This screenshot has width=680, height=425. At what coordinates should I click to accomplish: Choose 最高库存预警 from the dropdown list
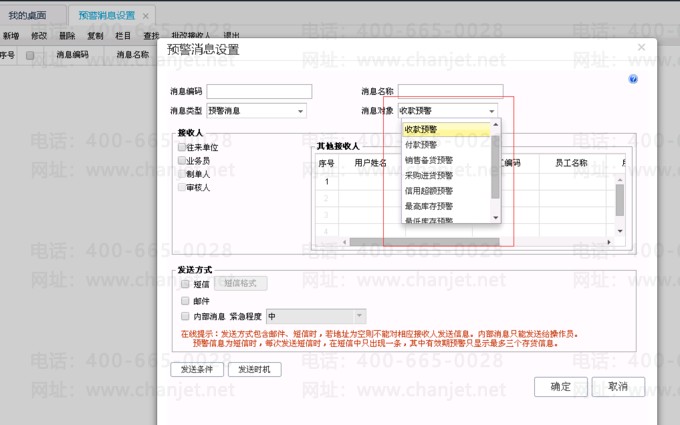point(447,206)
